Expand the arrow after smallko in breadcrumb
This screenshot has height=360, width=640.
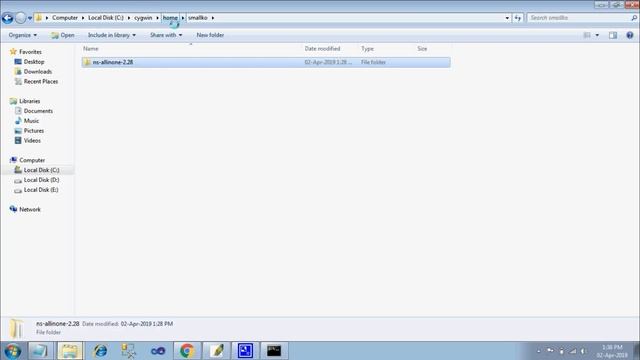[x=213, y=18]
